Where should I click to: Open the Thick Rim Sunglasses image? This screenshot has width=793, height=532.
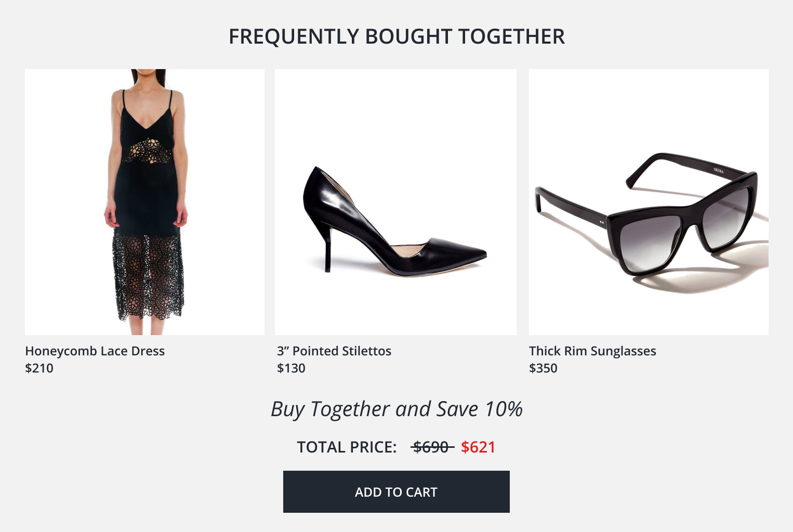point(648,202)
